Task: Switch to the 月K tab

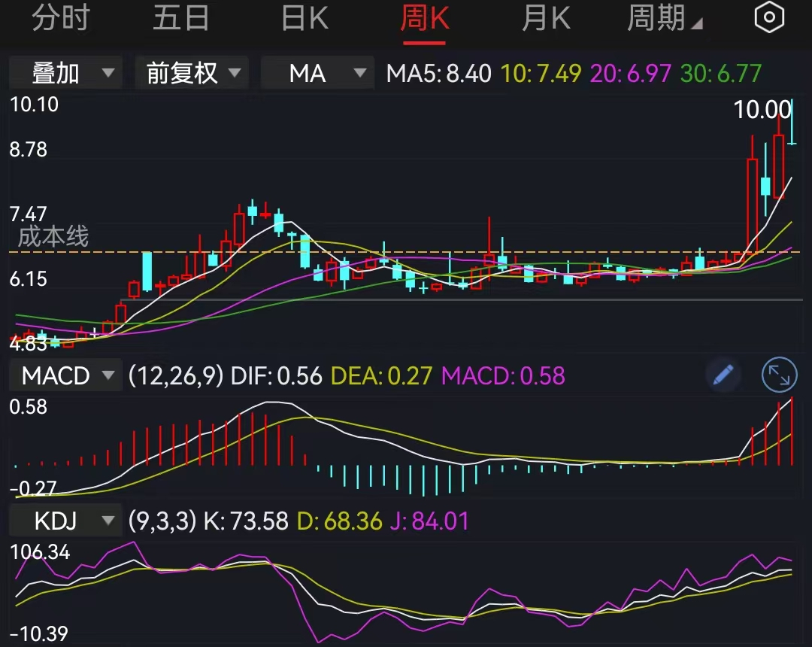Action: (x=547, y=17)
